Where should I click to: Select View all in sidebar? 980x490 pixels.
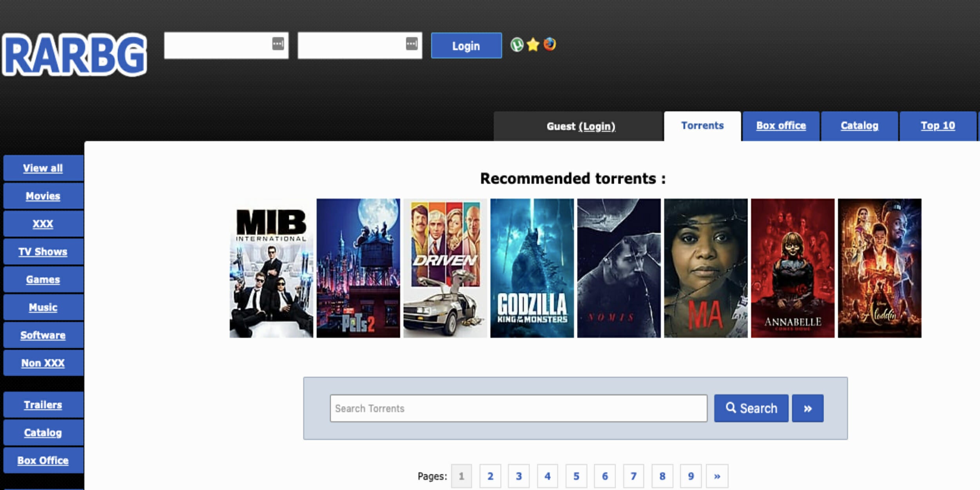click(43, 168)
